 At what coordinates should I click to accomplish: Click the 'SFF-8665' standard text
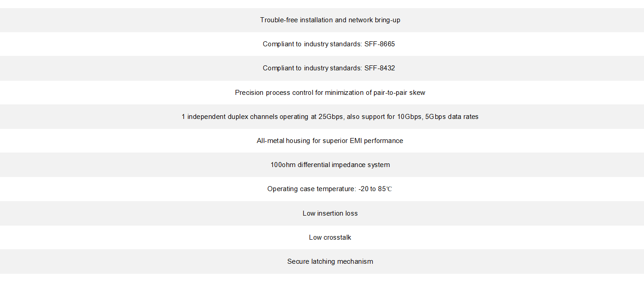379,44
